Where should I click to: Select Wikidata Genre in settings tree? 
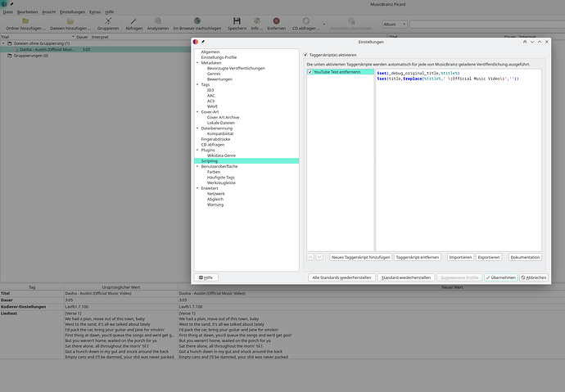(221, 155)
